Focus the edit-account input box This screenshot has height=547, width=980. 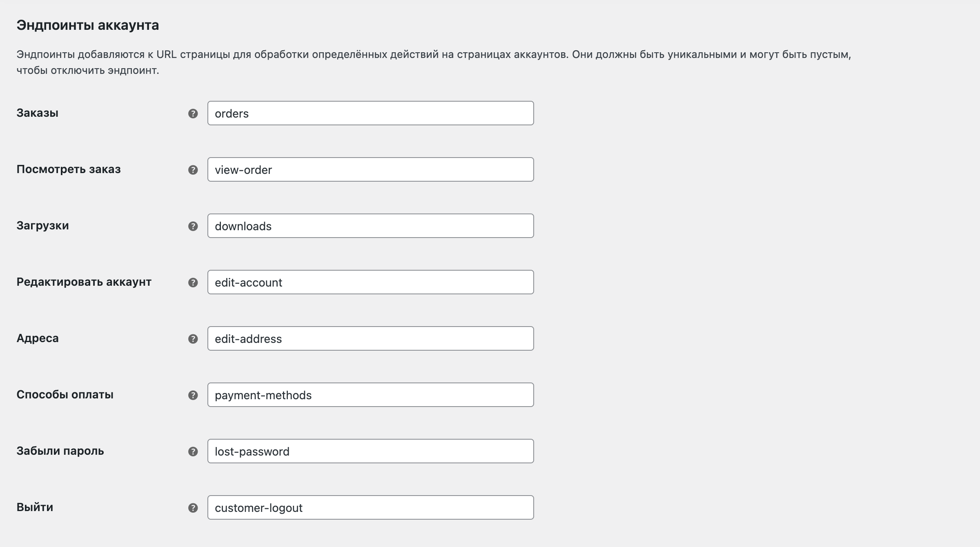(x=370, y=282)
